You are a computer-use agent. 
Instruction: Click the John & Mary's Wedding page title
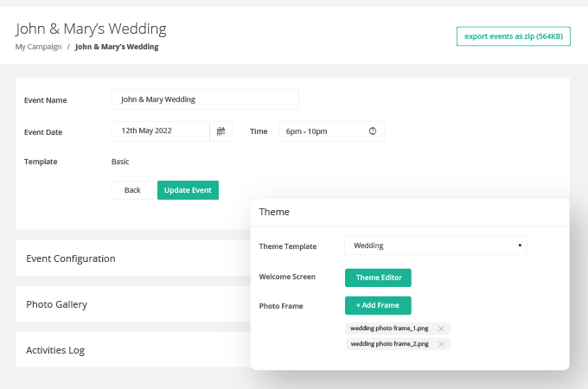[x=91, y=29]
